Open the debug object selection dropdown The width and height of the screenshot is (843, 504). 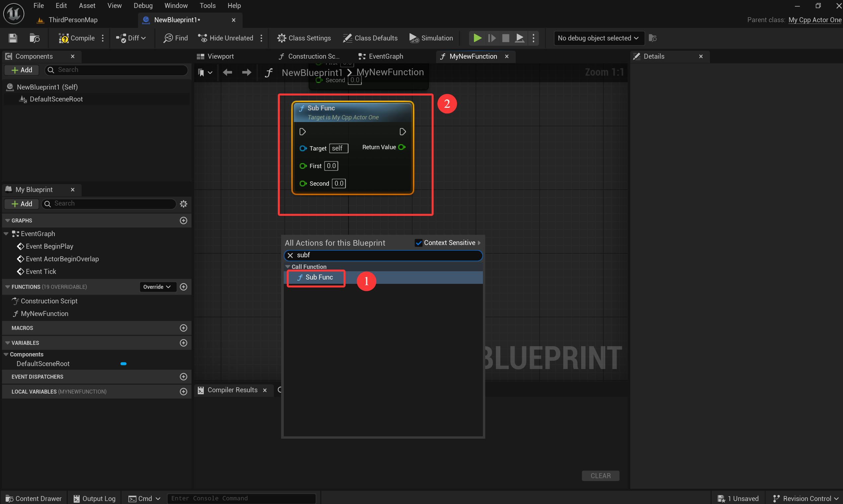598,38
